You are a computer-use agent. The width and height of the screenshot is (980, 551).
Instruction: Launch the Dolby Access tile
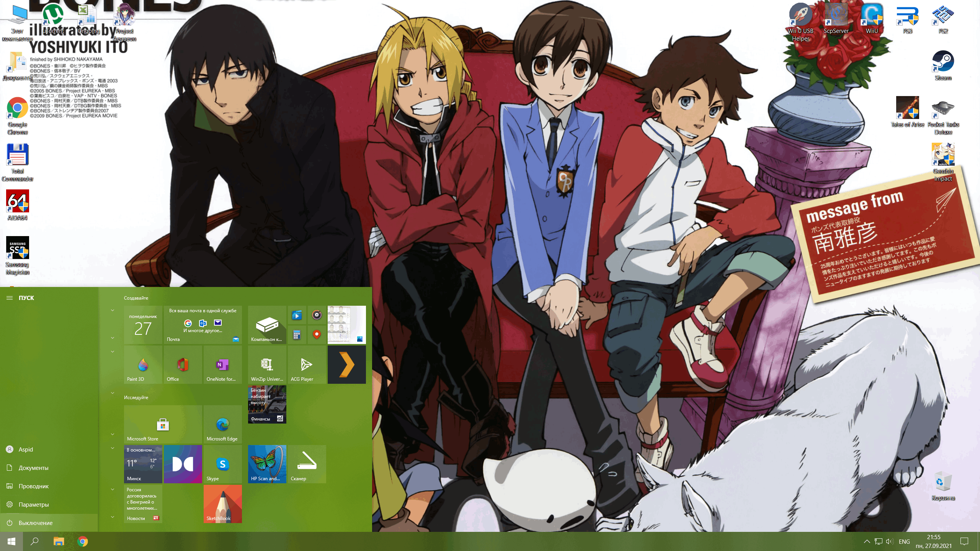pos(183,464)
